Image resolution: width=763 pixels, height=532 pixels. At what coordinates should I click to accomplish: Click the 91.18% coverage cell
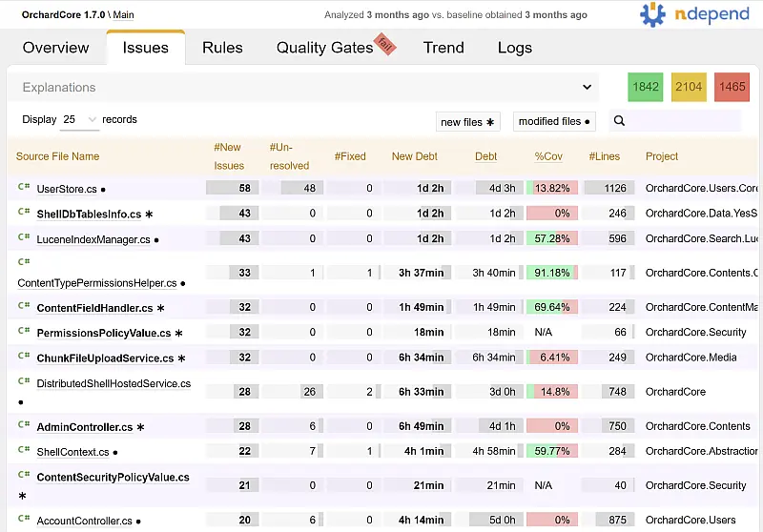(552, 273)
